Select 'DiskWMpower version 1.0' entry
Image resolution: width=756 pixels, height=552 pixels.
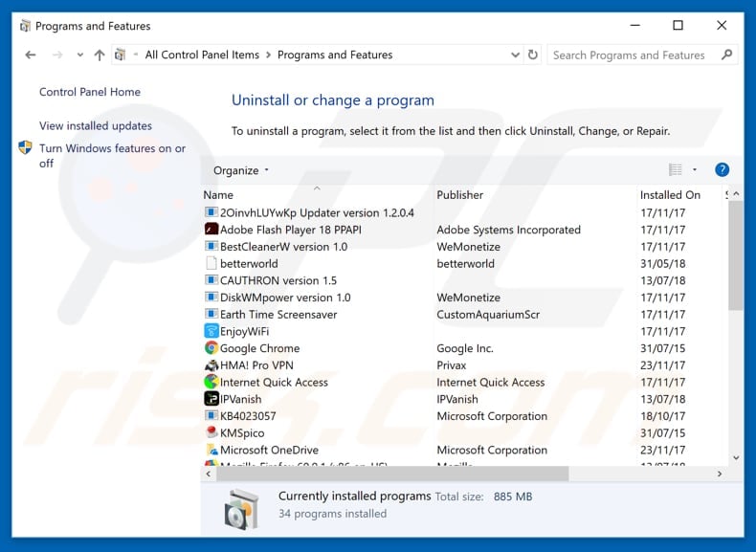point(285,298)
